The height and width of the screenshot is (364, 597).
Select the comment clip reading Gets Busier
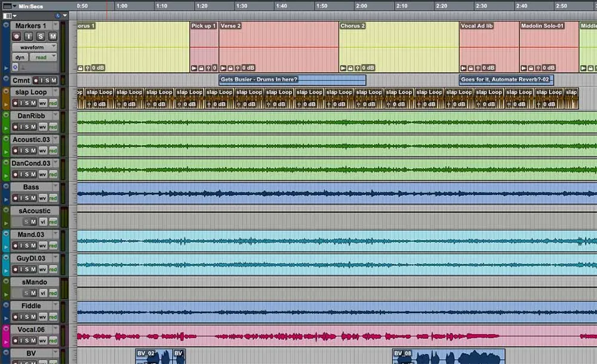tap(293, 79)
